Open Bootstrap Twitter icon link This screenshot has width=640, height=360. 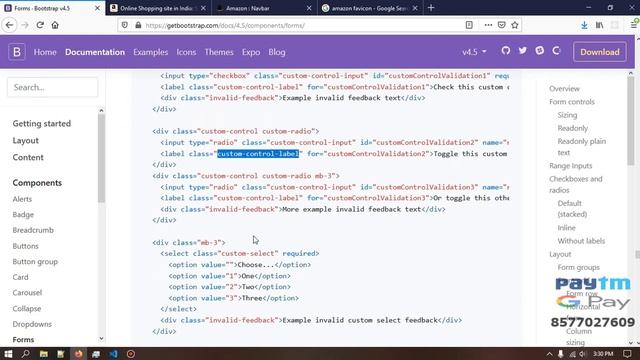(522, 51)
